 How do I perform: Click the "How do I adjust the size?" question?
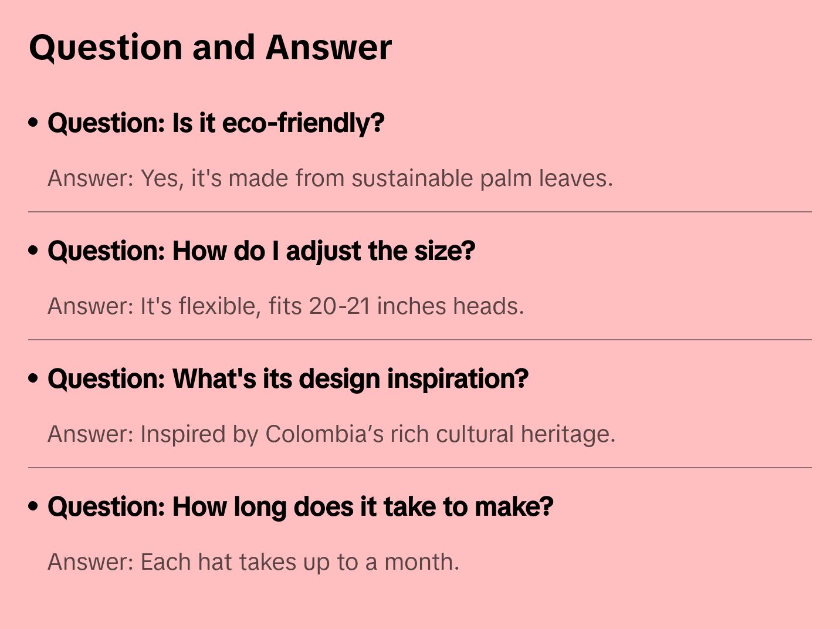click(x=261, y=251)
